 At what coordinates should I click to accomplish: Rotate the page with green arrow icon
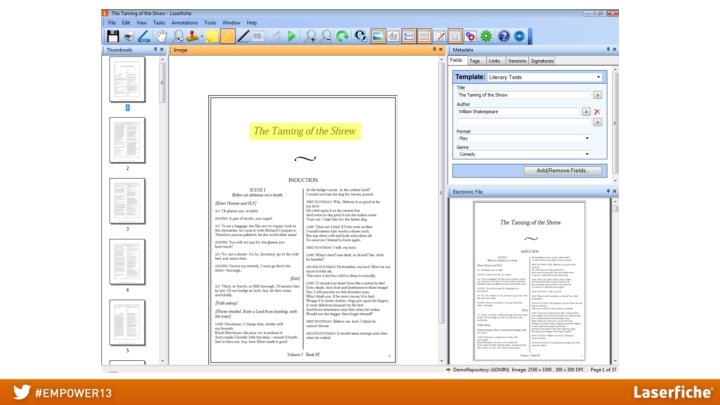tap(343, 36)
